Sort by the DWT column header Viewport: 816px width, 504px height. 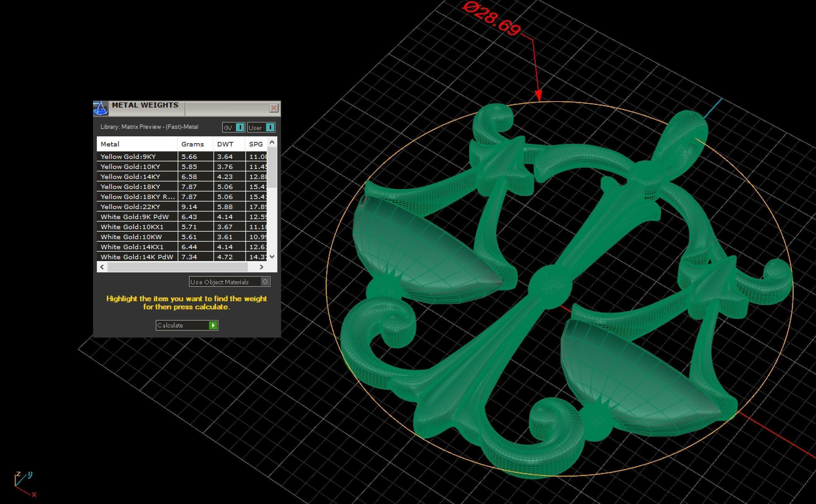click(229, 144)
